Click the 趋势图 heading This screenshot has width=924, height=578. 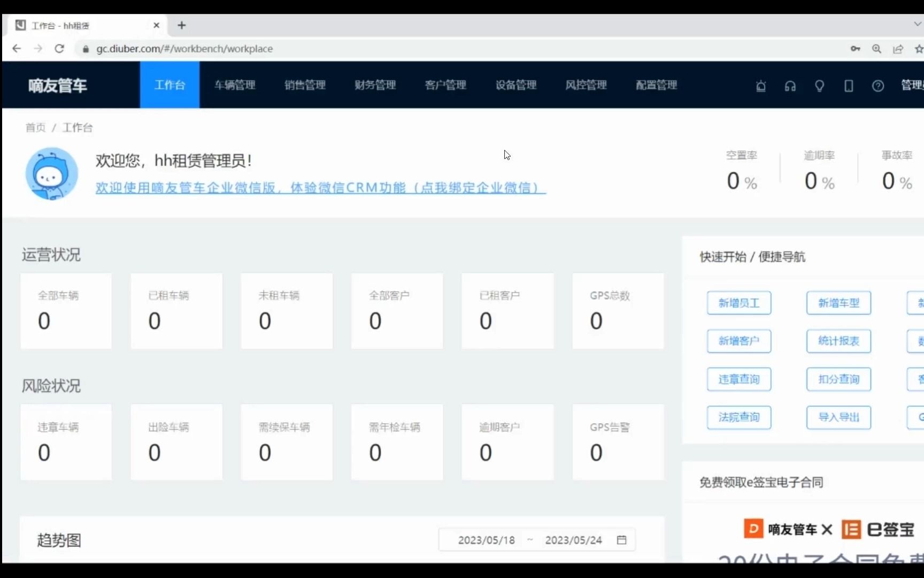point(59,540)
